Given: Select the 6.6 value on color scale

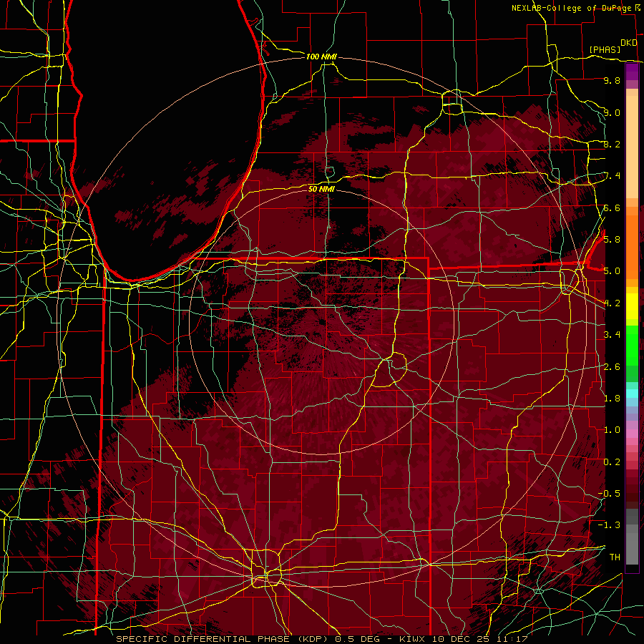Looking at the screenshot, I should (612, 208).
